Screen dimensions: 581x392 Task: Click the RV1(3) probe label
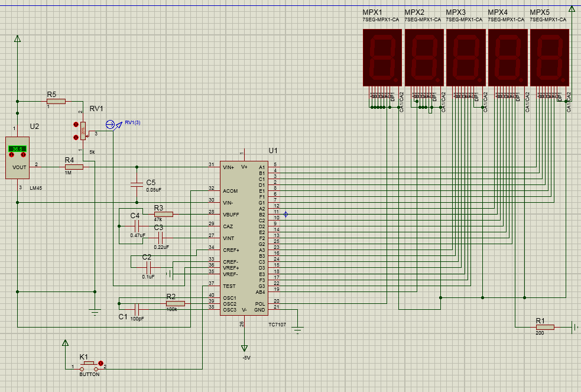(x=132, y=122)
